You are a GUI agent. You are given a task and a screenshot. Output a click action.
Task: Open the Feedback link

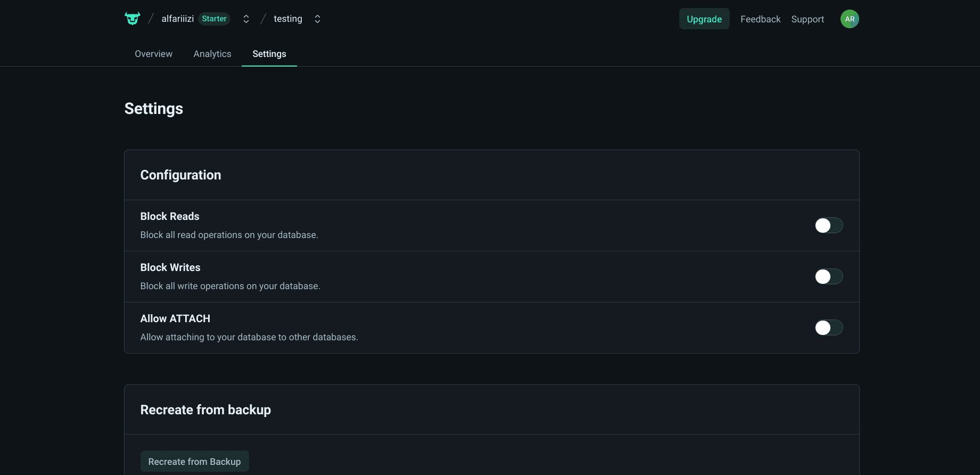760,19
